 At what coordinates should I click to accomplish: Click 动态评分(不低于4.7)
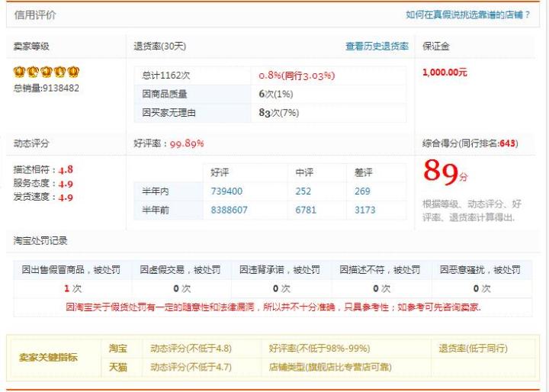pos(191,367)
